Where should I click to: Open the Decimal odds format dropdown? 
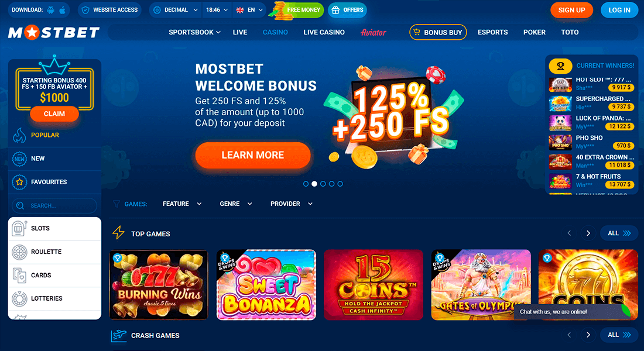coord(176,10)
